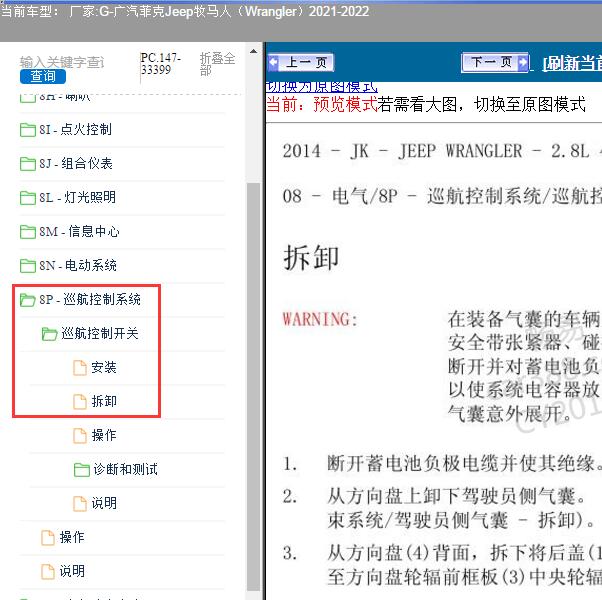The image size is (602, 600).
Task: Open folder icon of 8I - 点火控制
Action: [x=28, y=130]
